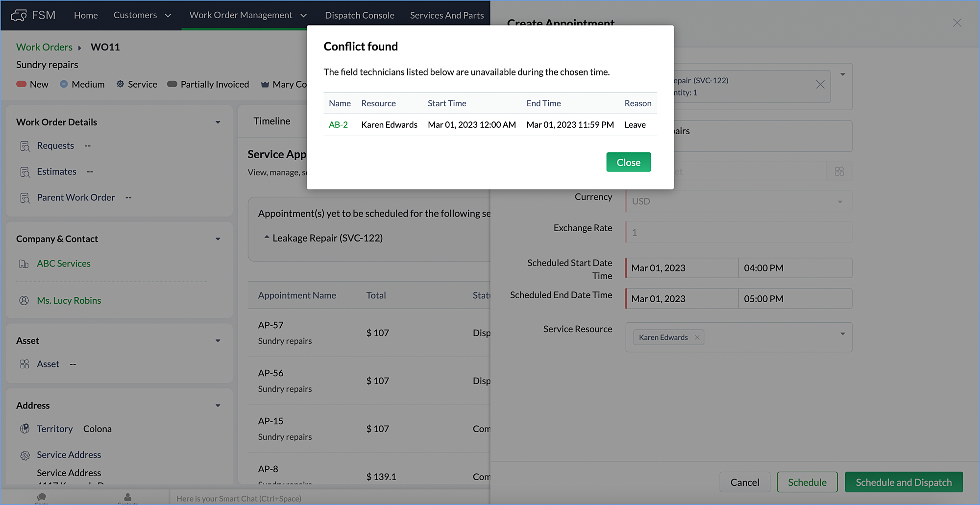Open Chats from the bottom bar icon
Viewport: 980px width, 505px height.
[x=42, y=497]
